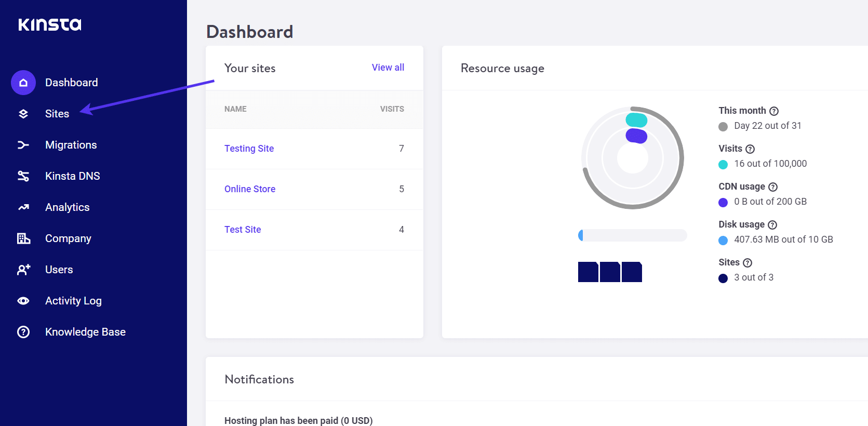Click the Analytics trend icon
The image size is (868, 426).
point(23,207)
